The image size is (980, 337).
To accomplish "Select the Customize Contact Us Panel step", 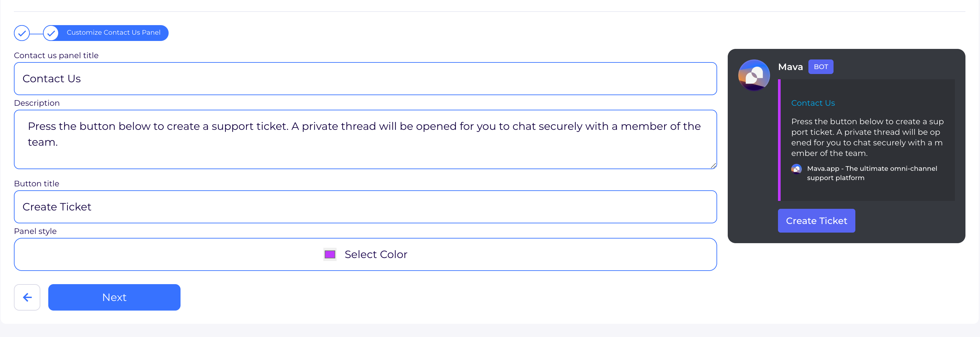I will click(x=113, y=33).
